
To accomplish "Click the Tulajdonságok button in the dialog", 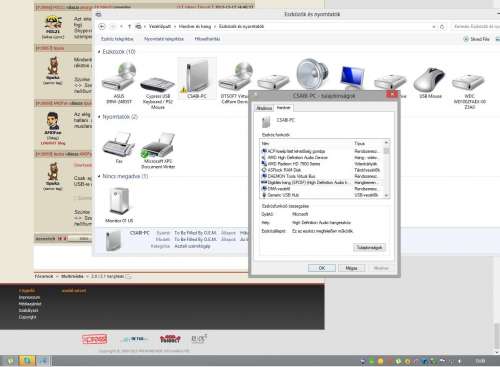I will click(369, 247).
